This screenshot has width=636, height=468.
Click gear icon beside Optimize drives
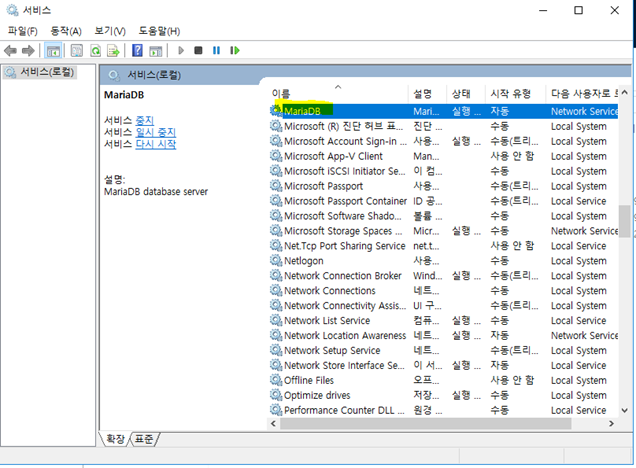point(276,395)
